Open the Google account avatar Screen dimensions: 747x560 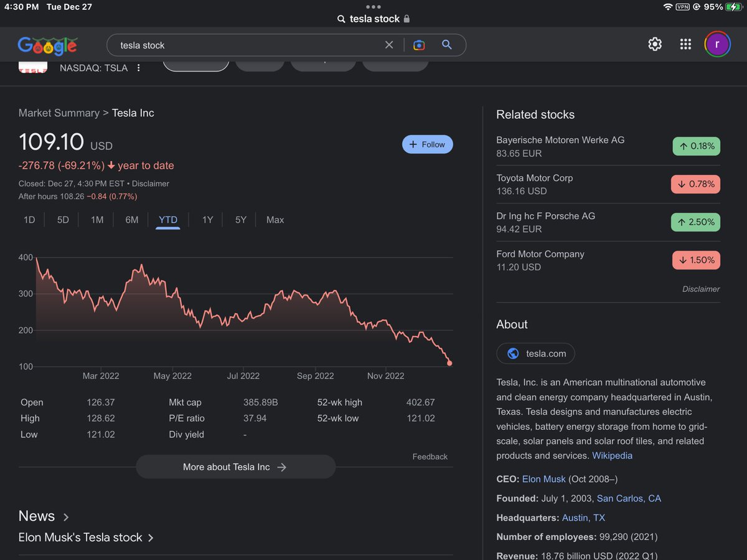tap(717, 44)
